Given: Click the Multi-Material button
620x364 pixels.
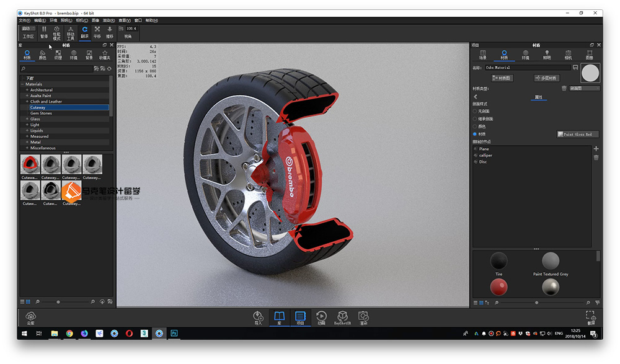Looking at the screenshot, I should pyautogui.click(x=546, y=78).
